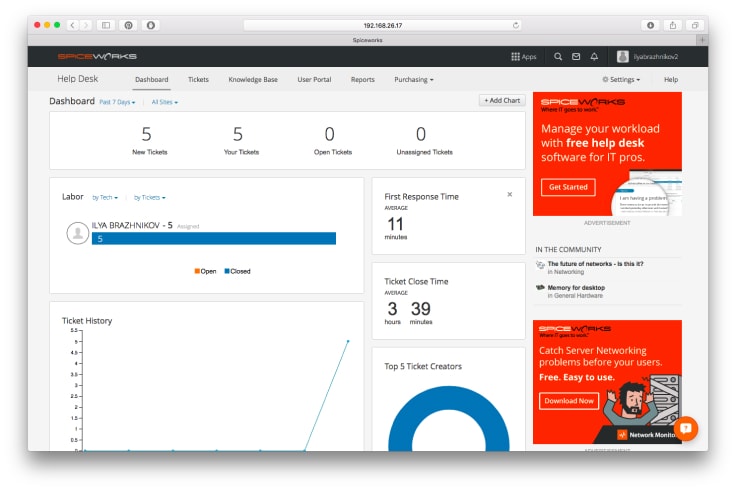Click the orange chat bubble icon
Screen dimensions: 736x491
coord(685,428)
